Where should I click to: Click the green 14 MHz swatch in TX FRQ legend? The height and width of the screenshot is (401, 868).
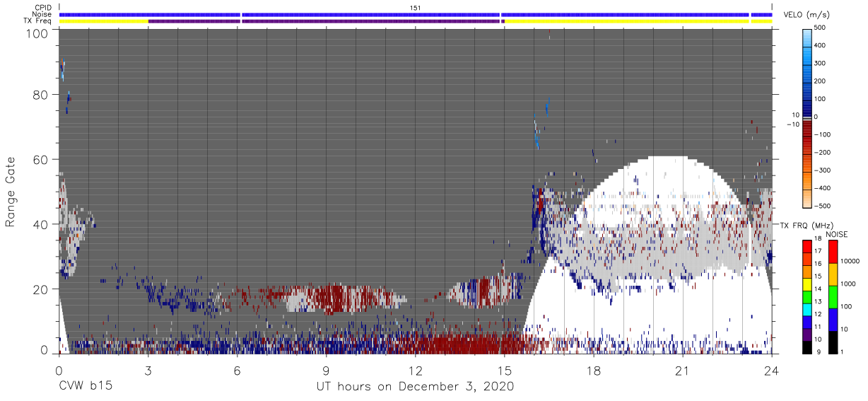pos(807,296)
